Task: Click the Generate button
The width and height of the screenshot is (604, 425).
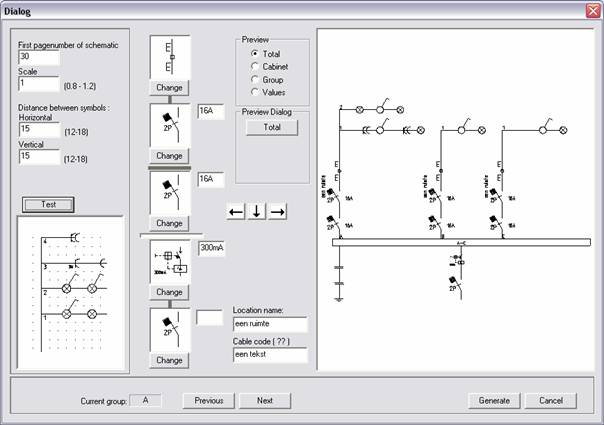Action: pyautogui.click(x=495, y=400)
